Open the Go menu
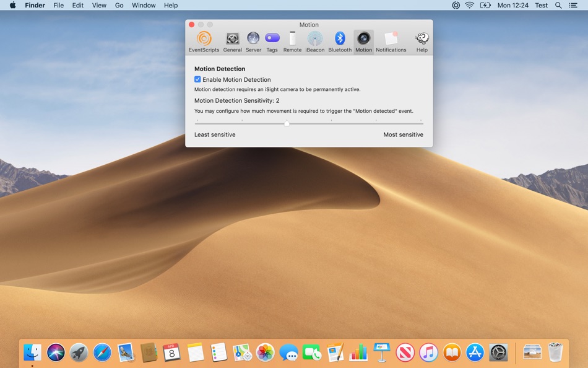 [119, 5]
